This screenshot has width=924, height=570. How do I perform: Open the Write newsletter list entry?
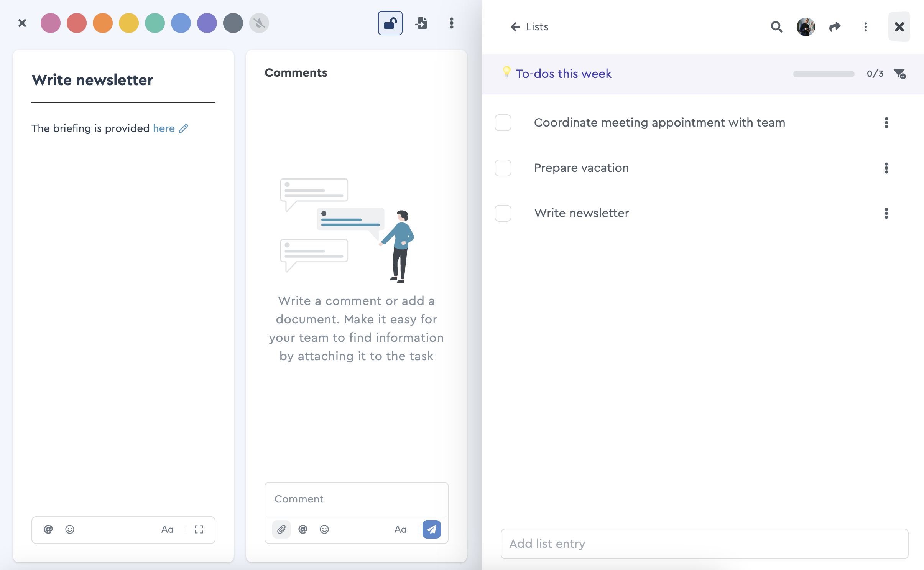581,213
